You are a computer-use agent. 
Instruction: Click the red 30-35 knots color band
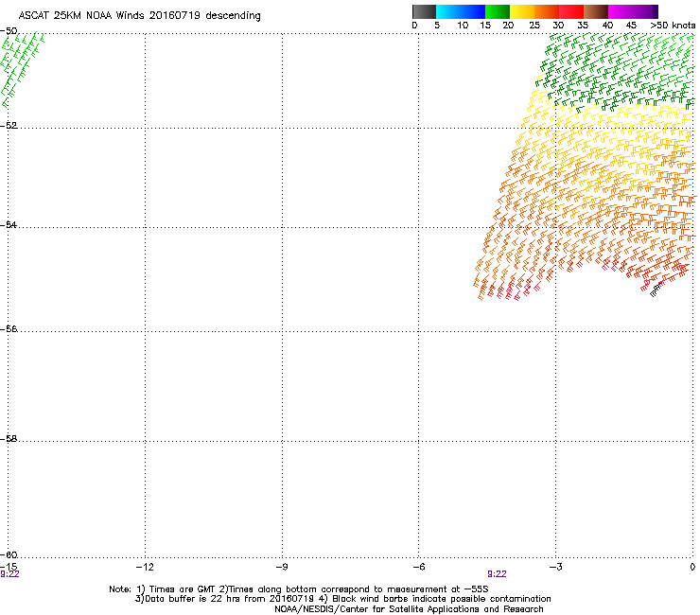[x=571, y=11]
